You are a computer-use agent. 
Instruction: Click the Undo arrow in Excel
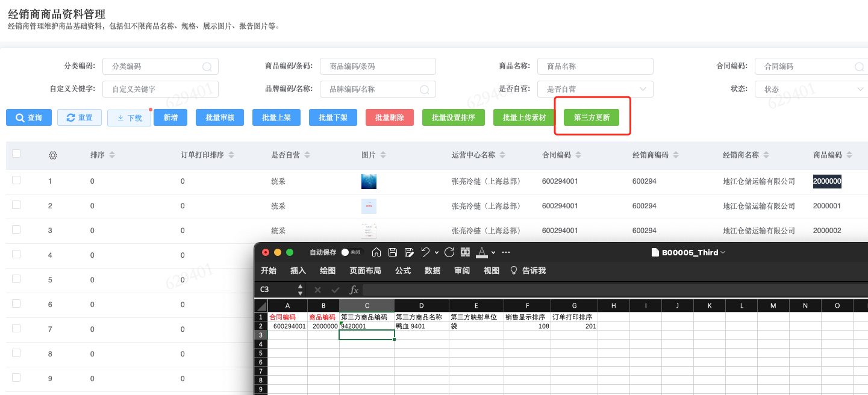[425, 252]
